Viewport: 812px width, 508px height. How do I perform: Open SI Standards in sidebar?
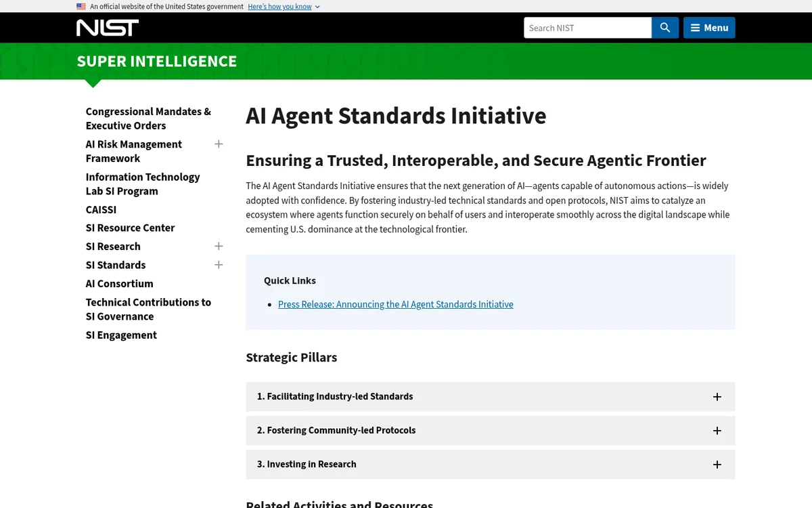[x=116, y=265]
